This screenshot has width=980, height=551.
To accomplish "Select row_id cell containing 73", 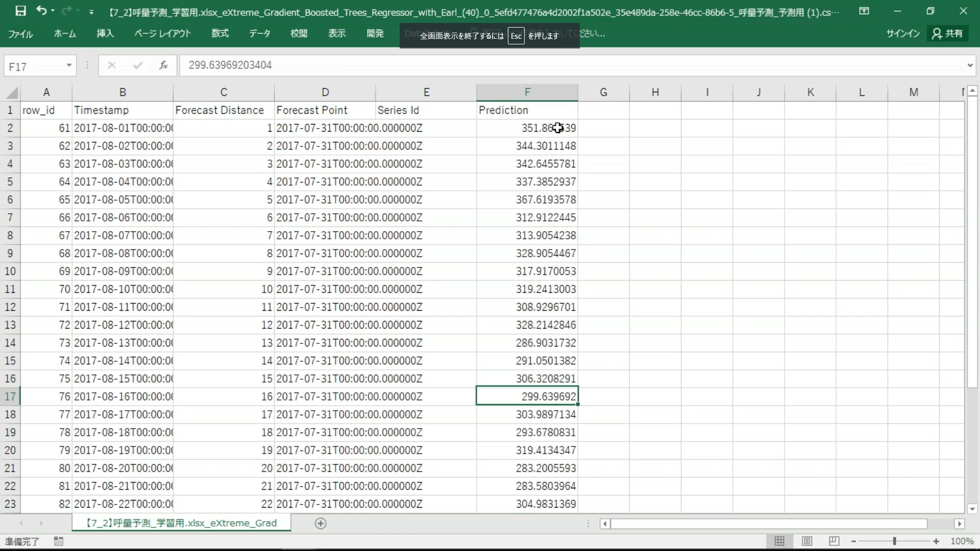I will (46, 343).
